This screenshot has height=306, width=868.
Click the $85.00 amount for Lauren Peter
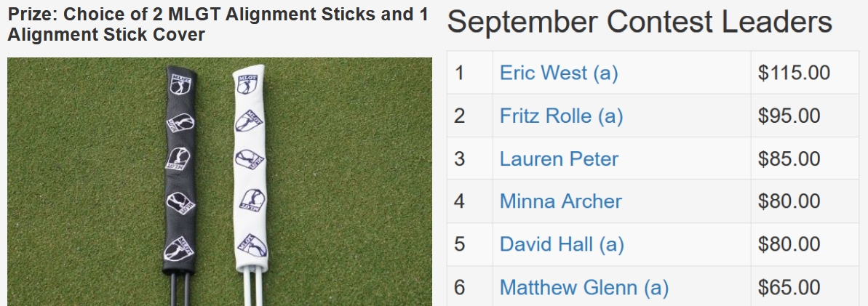[x=789, y=158]
